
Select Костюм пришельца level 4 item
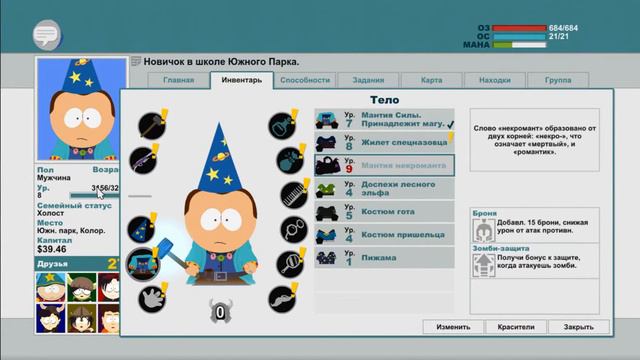(x=384, y=235)
